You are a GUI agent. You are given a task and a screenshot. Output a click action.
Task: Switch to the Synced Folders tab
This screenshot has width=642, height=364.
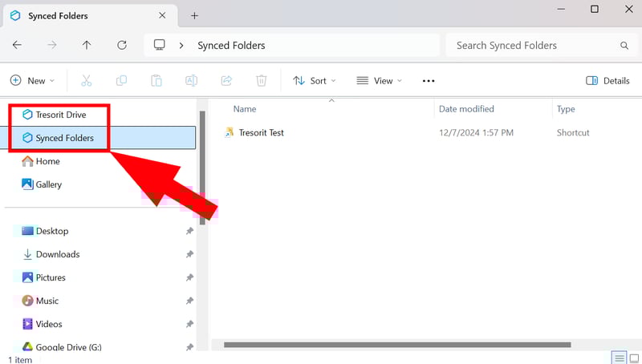tap(90, 16)
